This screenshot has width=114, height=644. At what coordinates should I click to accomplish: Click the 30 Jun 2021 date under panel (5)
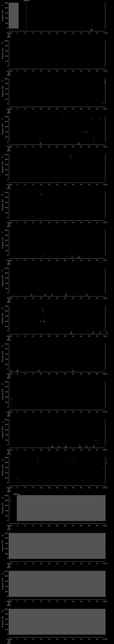9,188
